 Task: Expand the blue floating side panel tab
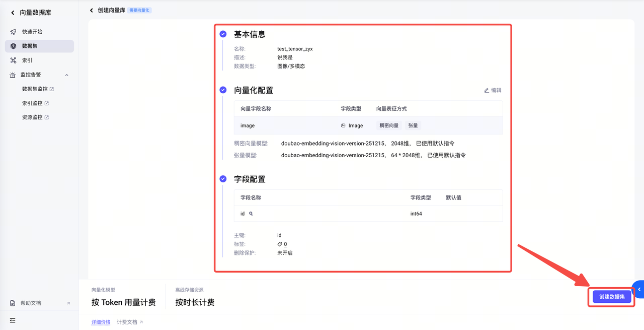638,289
